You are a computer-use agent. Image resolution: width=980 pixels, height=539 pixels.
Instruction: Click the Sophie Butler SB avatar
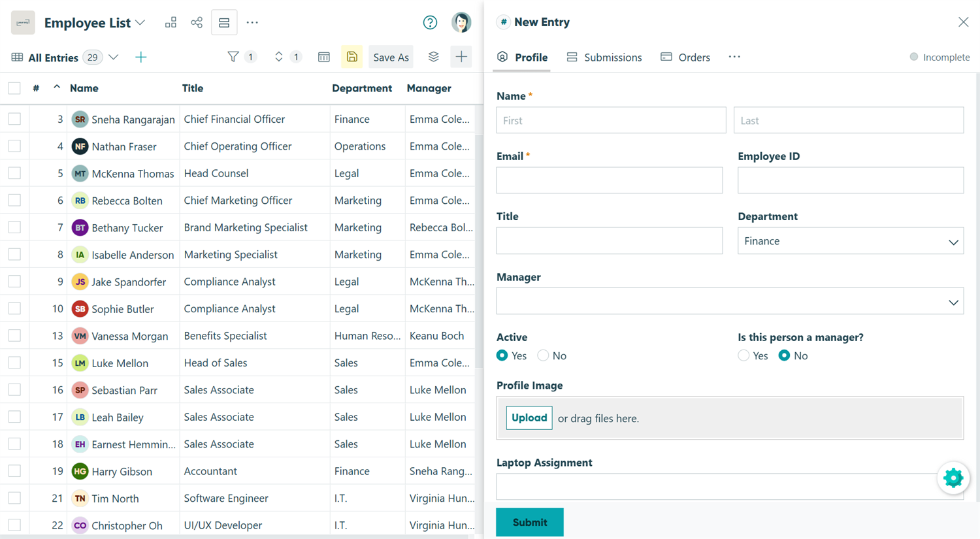tap(80, 308)
